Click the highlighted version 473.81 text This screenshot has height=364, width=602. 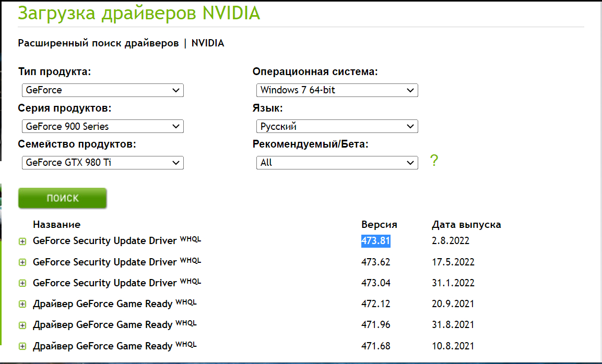pos(376,241)
